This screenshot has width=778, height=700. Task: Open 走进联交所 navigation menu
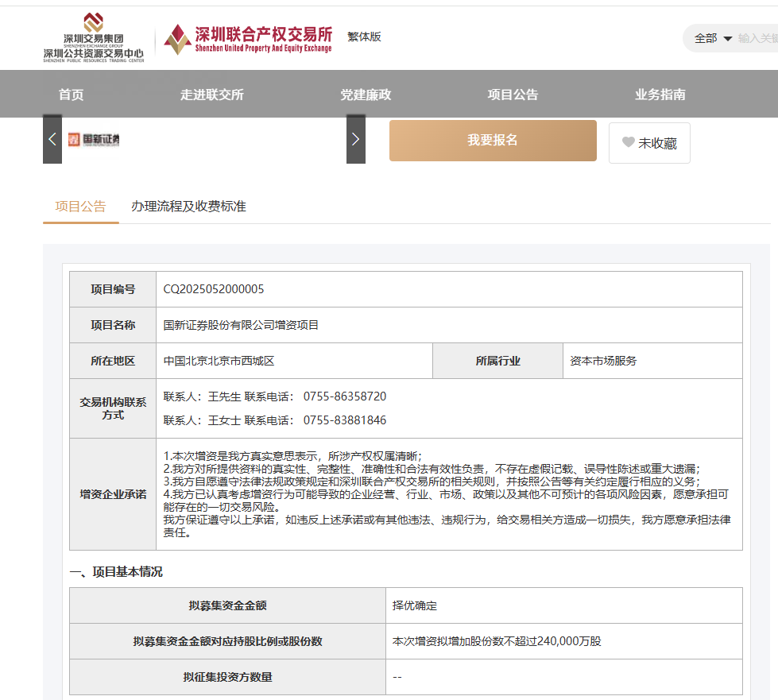point(212,95)
